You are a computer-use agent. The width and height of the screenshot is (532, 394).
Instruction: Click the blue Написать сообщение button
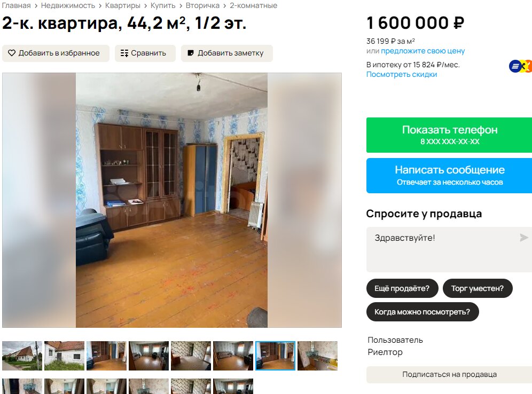pyautogui.click(x=449, y=176)
